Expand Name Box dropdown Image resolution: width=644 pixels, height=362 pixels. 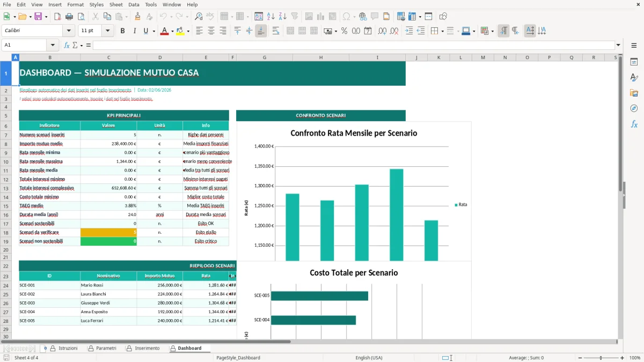click(x=53, y=45)
